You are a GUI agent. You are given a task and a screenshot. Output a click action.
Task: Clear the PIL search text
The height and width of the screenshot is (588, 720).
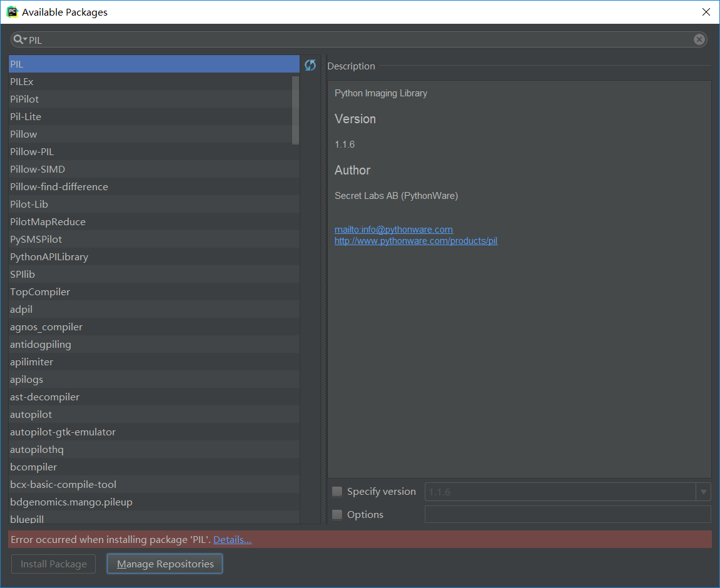click(x=699, y=39)
